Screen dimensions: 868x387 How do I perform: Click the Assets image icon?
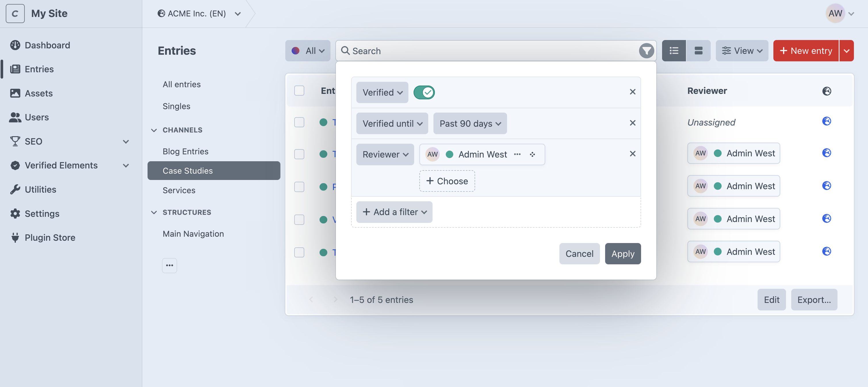(15, 93)
